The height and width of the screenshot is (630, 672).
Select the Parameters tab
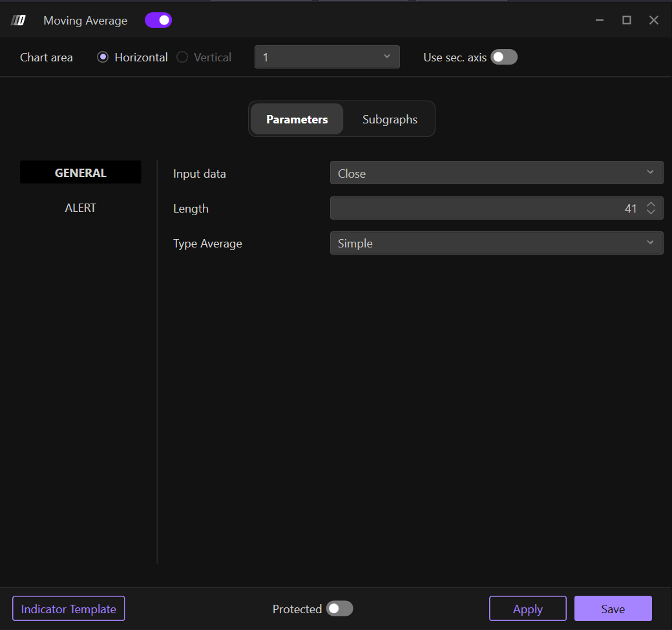[297, 120]
